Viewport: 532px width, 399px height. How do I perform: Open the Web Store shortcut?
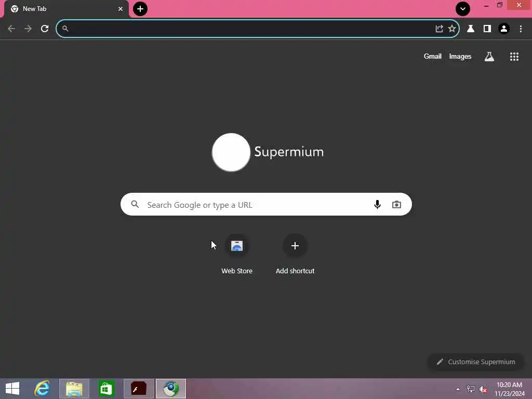237,255
